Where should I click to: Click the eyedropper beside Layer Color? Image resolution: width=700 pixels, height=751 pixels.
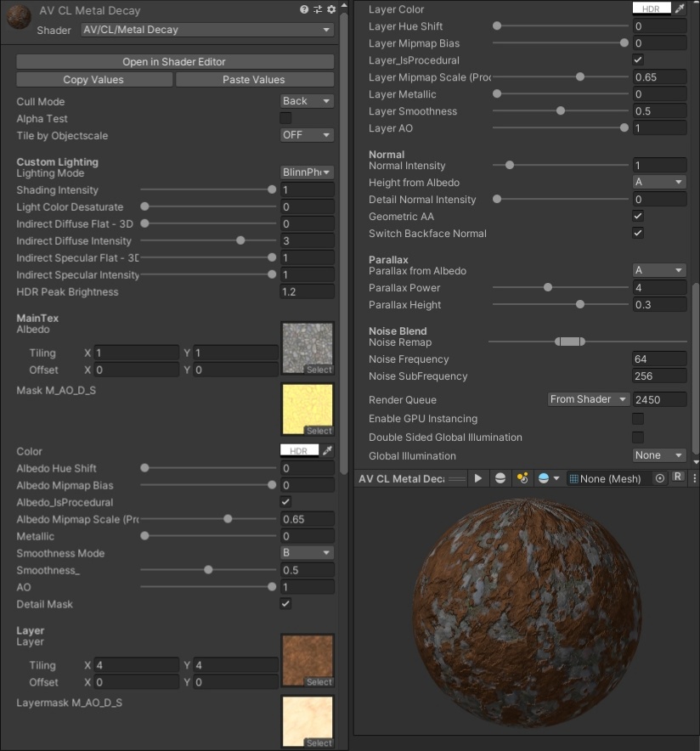[678, 8]
